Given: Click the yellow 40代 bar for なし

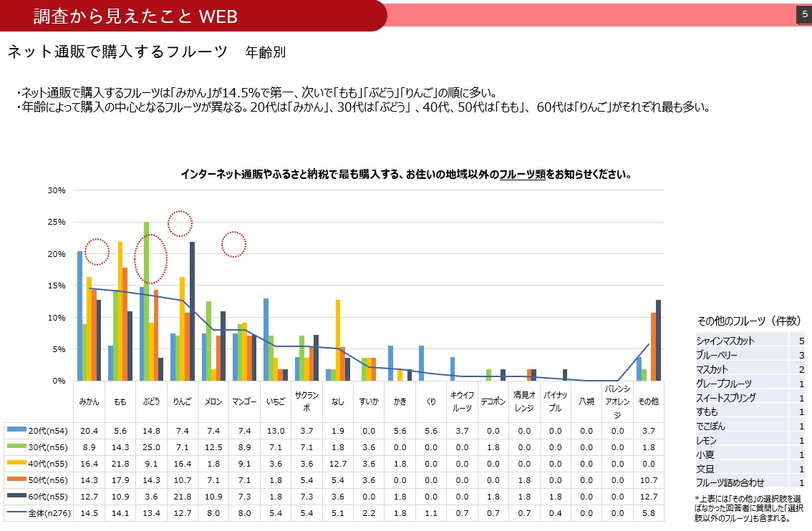Looking at the screenshot, I should point(338,341).
